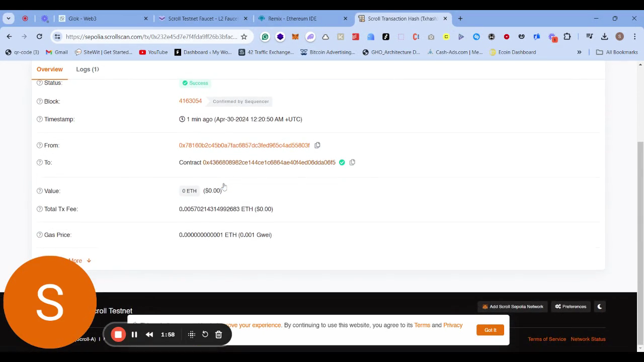Click the Grammarly extension icon
The height and width of the screenshot is (362, 644).
click(265, 37)
